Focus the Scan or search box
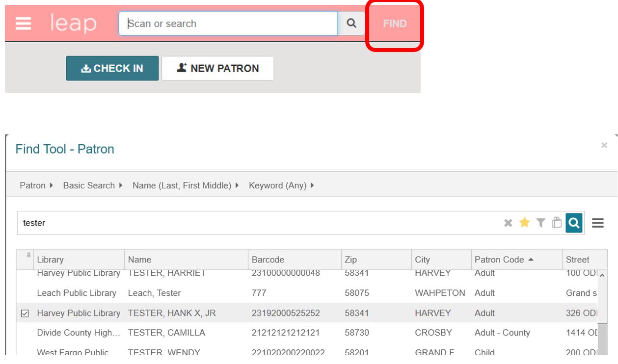Viewport: 618px width, 364px height. click(228, 24)
